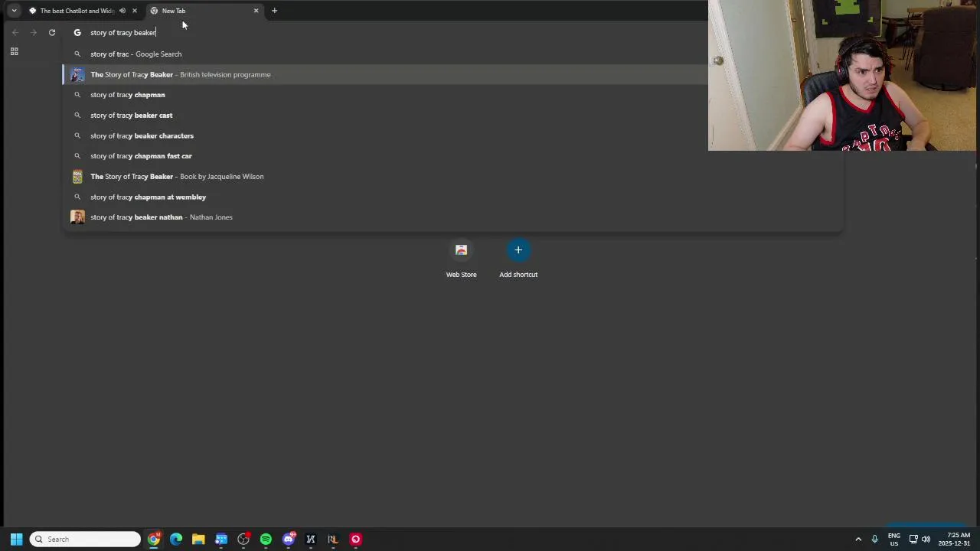The height and width of the screenshot is (551, 980).
Task: Click the browser forward arrow
Action: pos(34,32)
